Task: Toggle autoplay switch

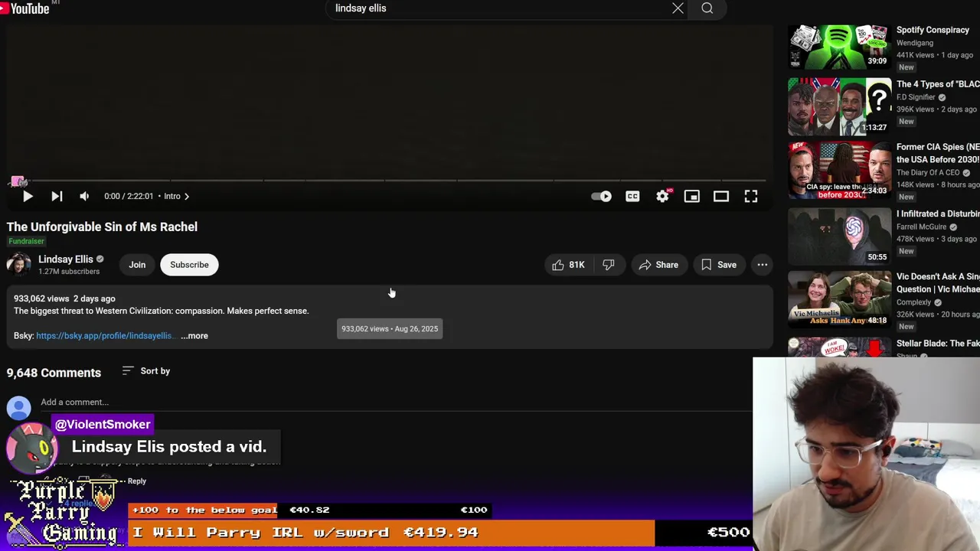Action: pyautogui.click(x=601, y=197)
